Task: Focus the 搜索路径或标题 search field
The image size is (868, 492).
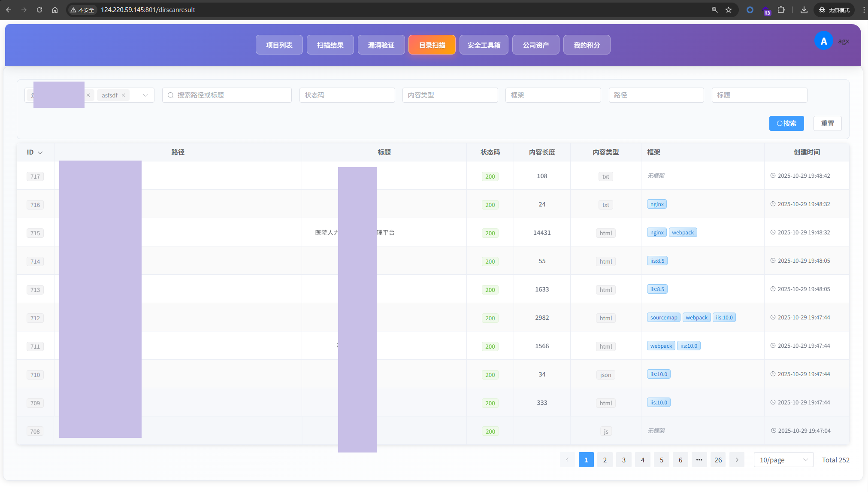Action: click(227, 95)
